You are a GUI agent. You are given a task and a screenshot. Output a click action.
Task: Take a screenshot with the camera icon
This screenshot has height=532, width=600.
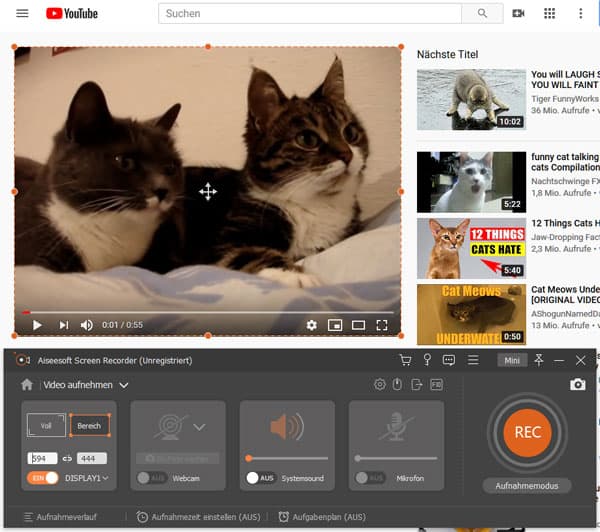point(577,385)
